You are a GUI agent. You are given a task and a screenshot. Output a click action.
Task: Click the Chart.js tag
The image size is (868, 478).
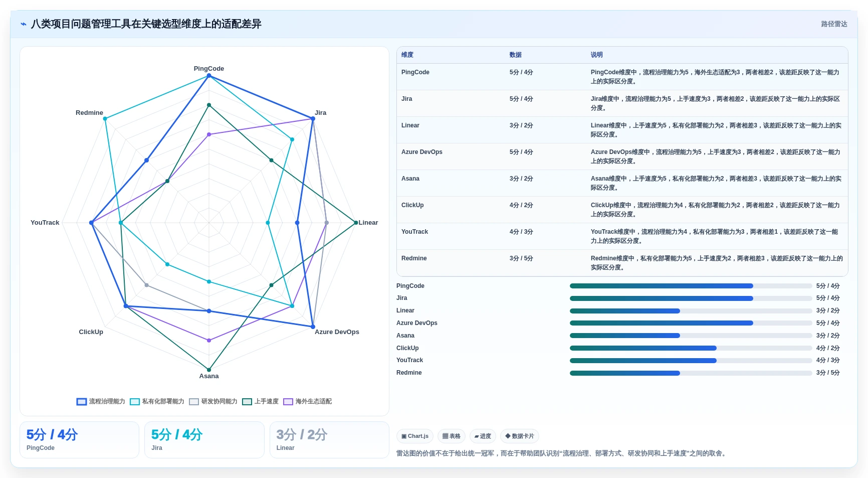coord(415,436)
